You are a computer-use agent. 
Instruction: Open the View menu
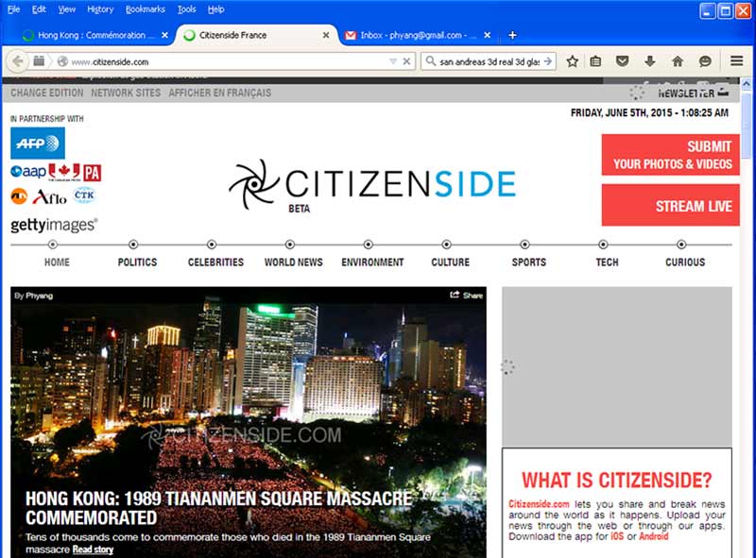66,9
